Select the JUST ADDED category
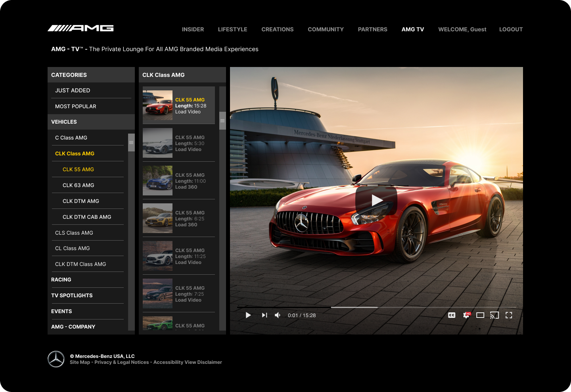This screenshot has height=392, width=571. (91, 90)
